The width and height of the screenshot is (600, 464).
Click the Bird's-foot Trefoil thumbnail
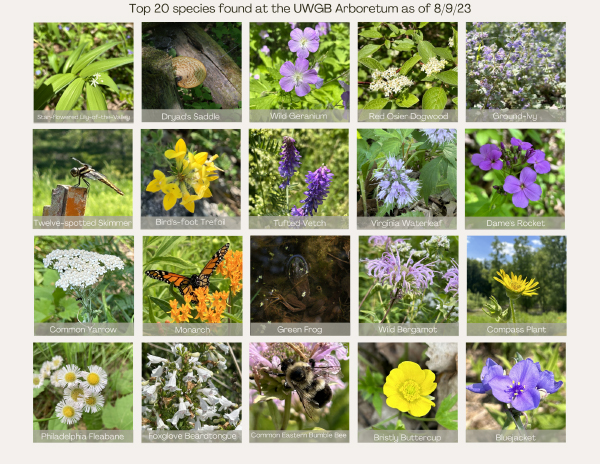pos(191,179)
